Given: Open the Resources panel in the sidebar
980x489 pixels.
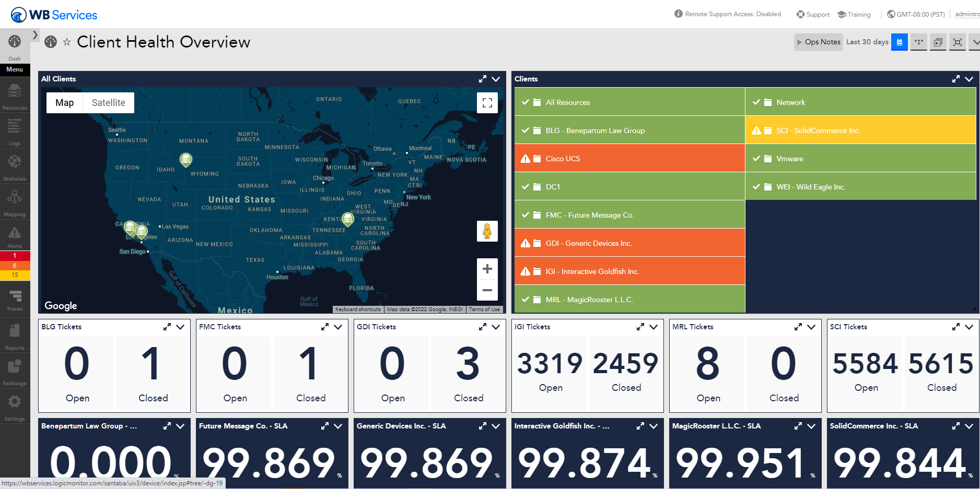Looking at the screenshot, I should tap(15, 94).
